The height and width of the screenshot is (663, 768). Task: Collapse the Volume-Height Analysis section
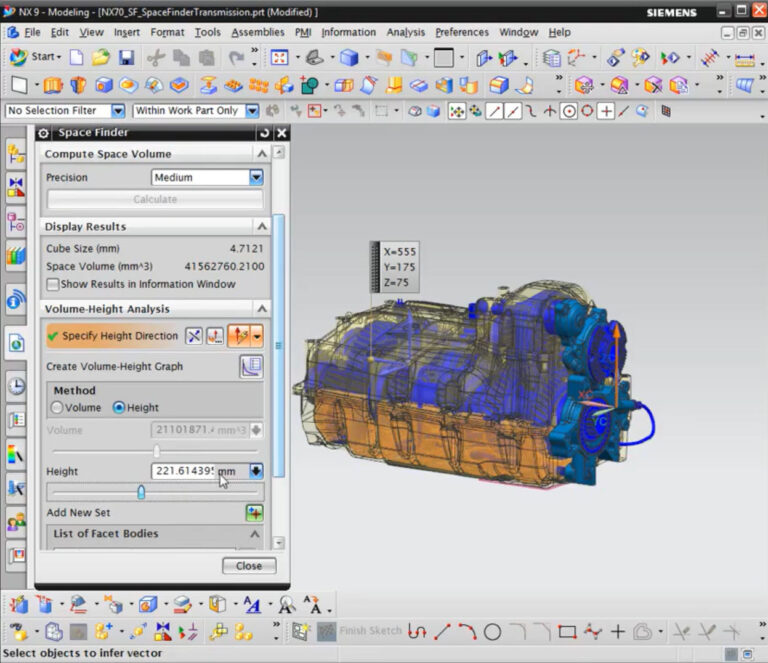262,308
